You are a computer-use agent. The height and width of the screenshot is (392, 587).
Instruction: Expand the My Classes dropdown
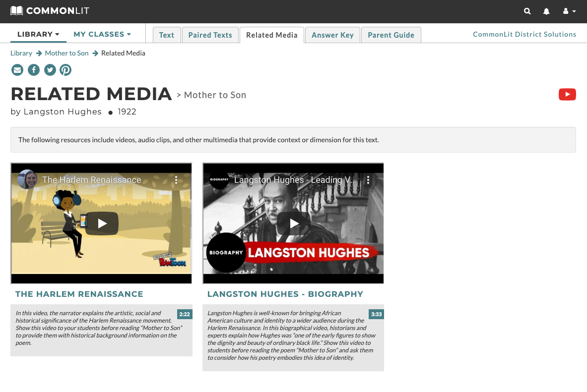[x=102, y=34]
